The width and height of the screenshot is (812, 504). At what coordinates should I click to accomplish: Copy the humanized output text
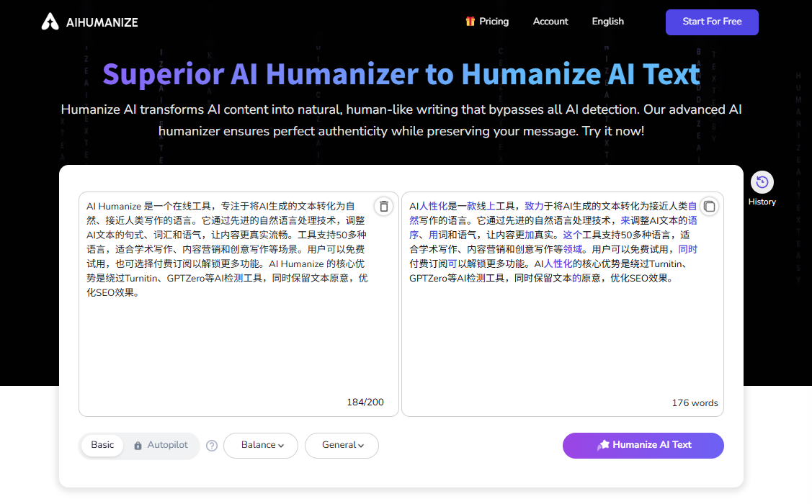pos(709,207)
